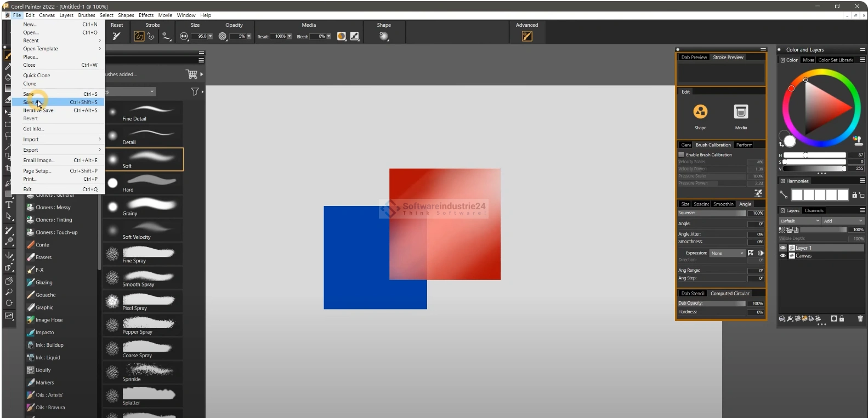The image size is (868, 418).
Task: Click the Reset brush tool icon
Action: 116,36
